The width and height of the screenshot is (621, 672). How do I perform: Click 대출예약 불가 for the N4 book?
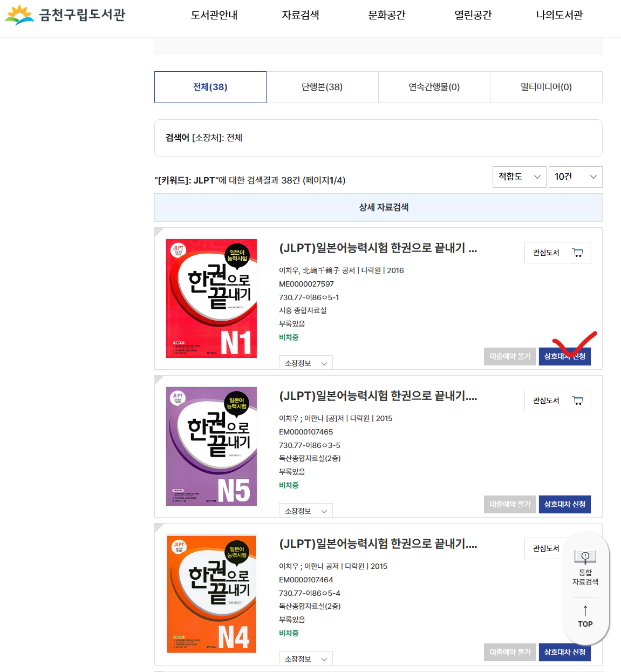click(510, 652)
